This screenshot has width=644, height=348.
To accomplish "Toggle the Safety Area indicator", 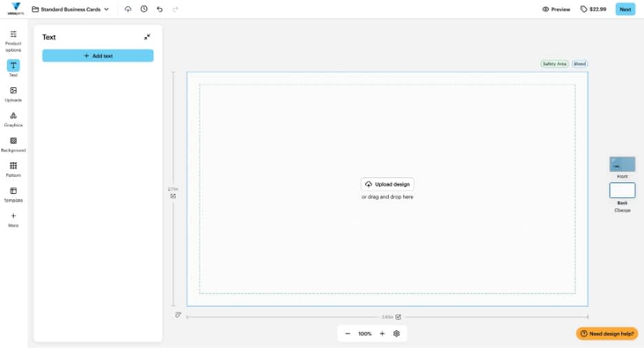I will pos(555,63).
